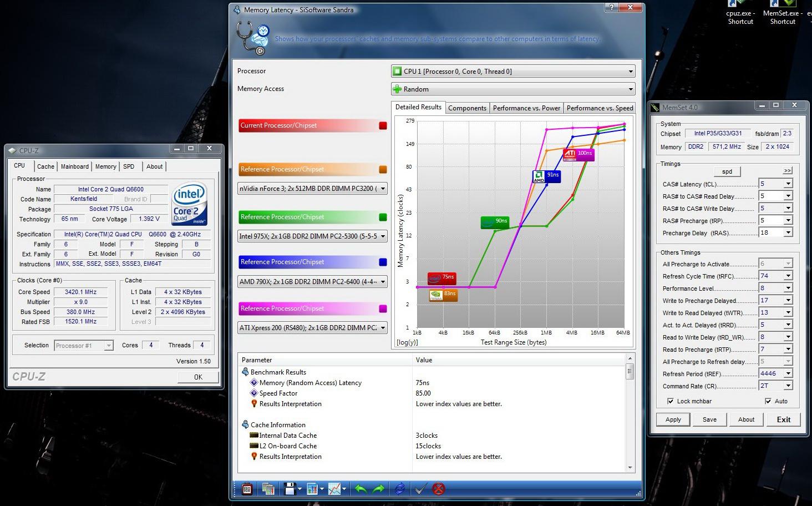The width and height of the screenshot is (812, 506).
Task: Click the AMD 91ns marker on the chart
Action: pos(546,176)
